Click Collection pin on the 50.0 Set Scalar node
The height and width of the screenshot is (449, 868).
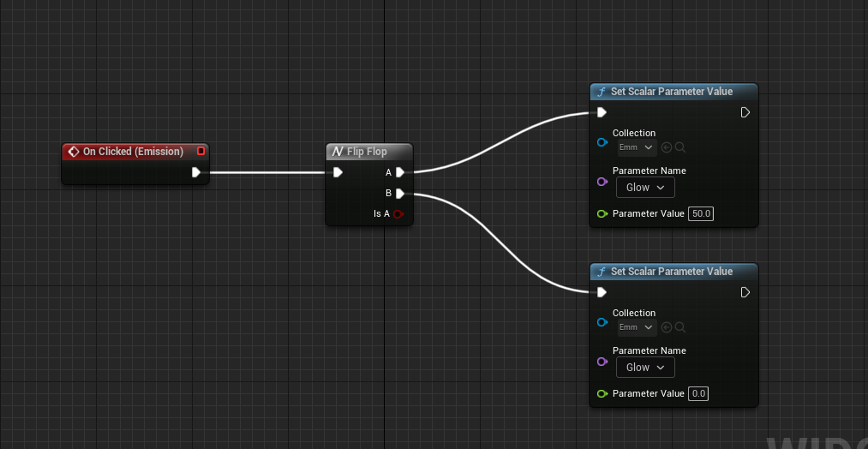(602, 143)
